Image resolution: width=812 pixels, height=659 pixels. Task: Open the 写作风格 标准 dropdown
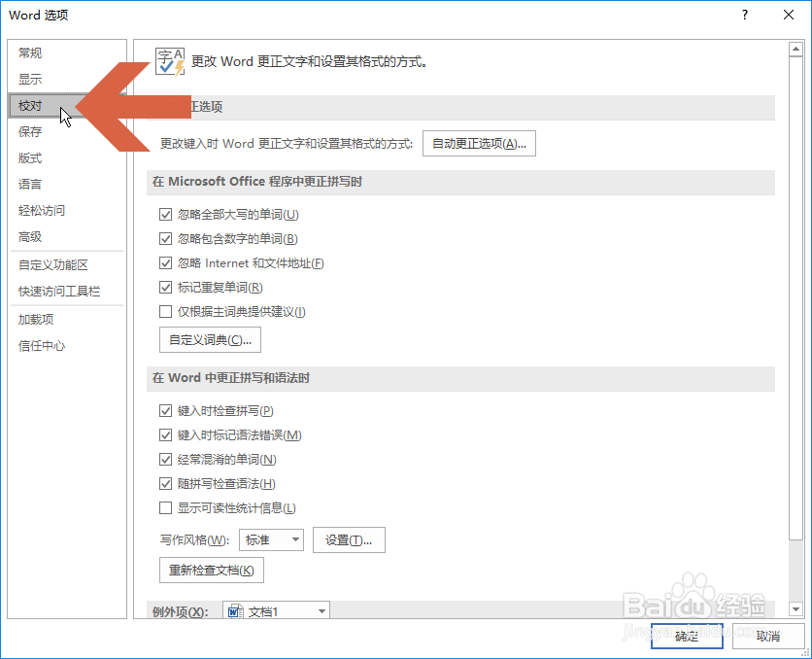pyautogui.click(x=271, y=539)
